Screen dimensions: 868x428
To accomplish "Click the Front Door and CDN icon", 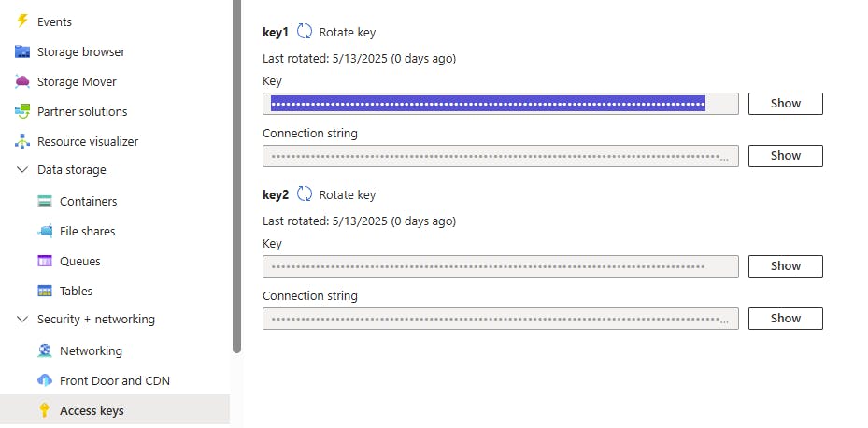I will point(45,380).
